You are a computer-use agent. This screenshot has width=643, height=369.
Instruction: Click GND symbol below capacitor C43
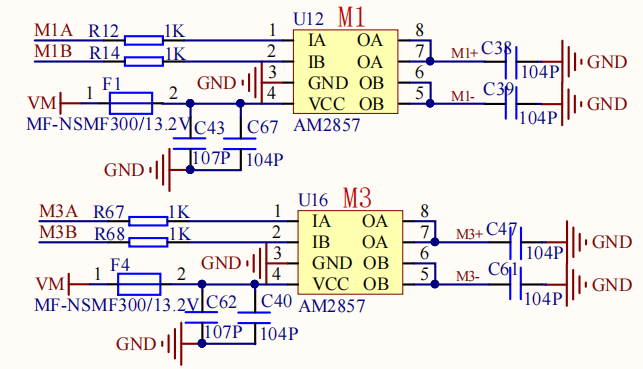tap(160, 170)
